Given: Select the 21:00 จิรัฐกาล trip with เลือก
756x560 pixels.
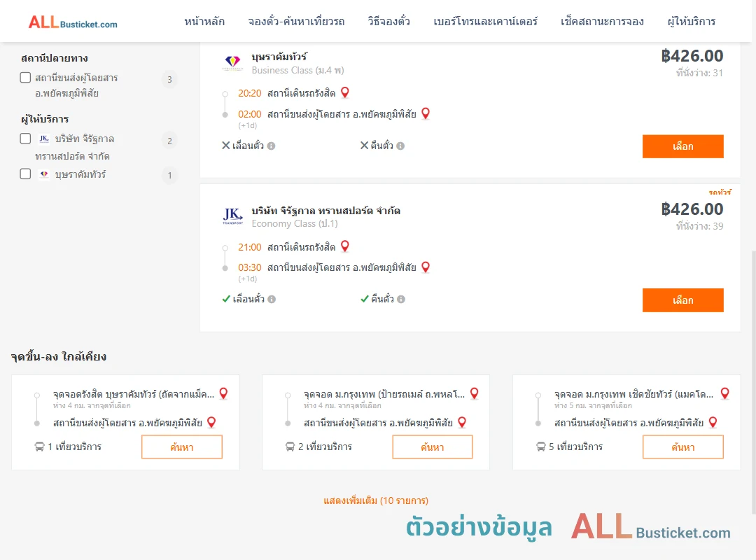Looking at the screenshot, I should (682, 300).
